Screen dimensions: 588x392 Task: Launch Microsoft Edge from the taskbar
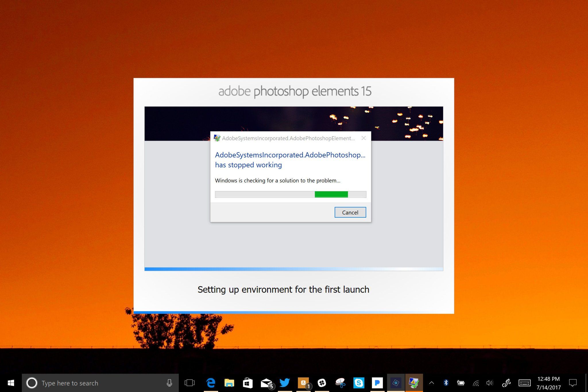coord(211,383)
